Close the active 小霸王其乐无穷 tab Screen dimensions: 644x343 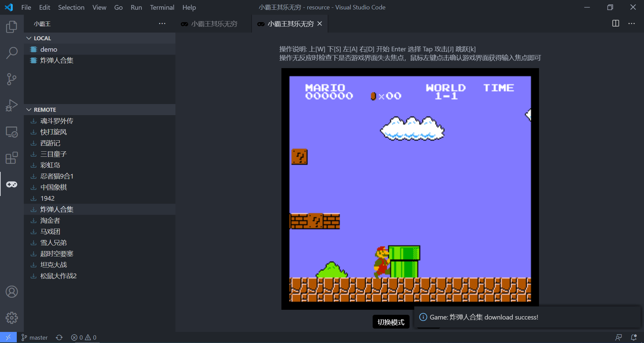pyautogui.click(x=320, y=23)
